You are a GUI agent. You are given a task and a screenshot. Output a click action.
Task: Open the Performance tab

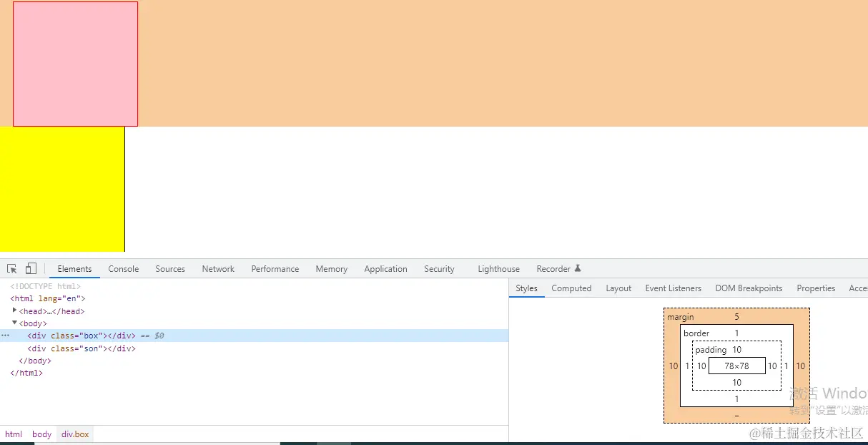tap(275, 269)
